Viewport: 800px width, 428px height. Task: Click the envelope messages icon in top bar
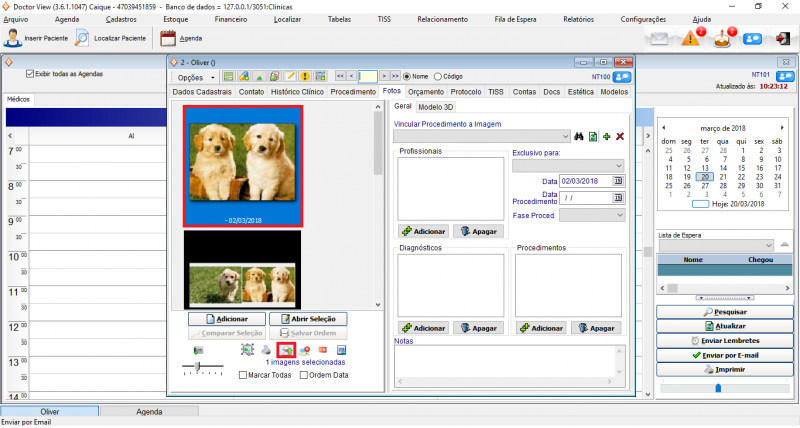coord(658,39)
